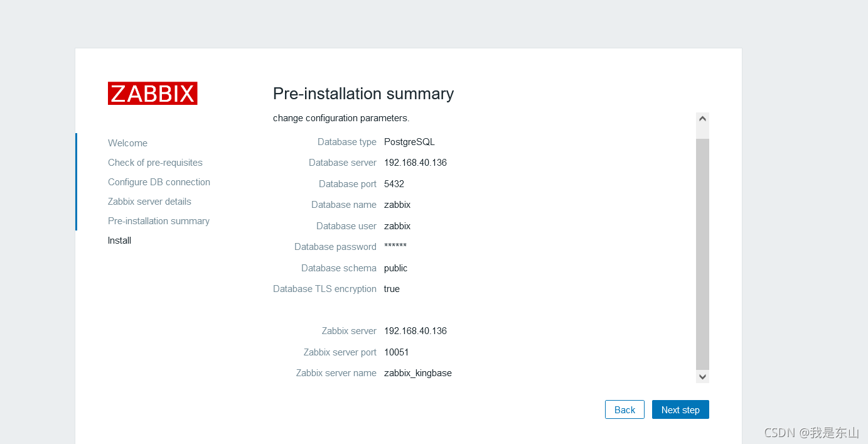The image size is (868, 444).
Task: Select the Zabbix server details step
Action: (x=149, y=202)
